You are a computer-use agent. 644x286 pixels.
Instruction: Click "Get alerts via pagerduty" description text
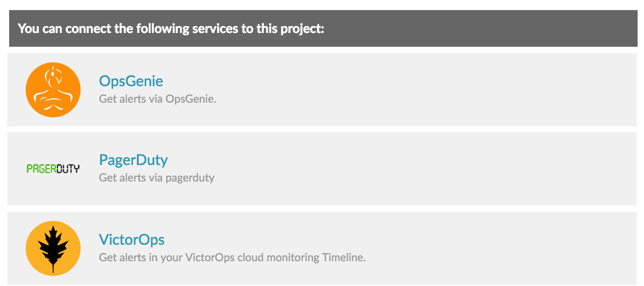click(157, 177)
